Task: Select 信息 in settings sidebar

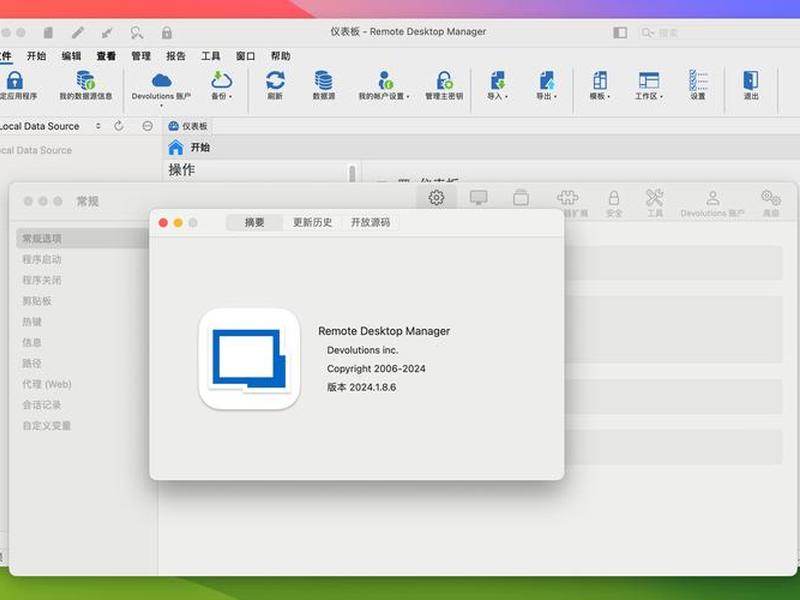Action: pos(32,342)
